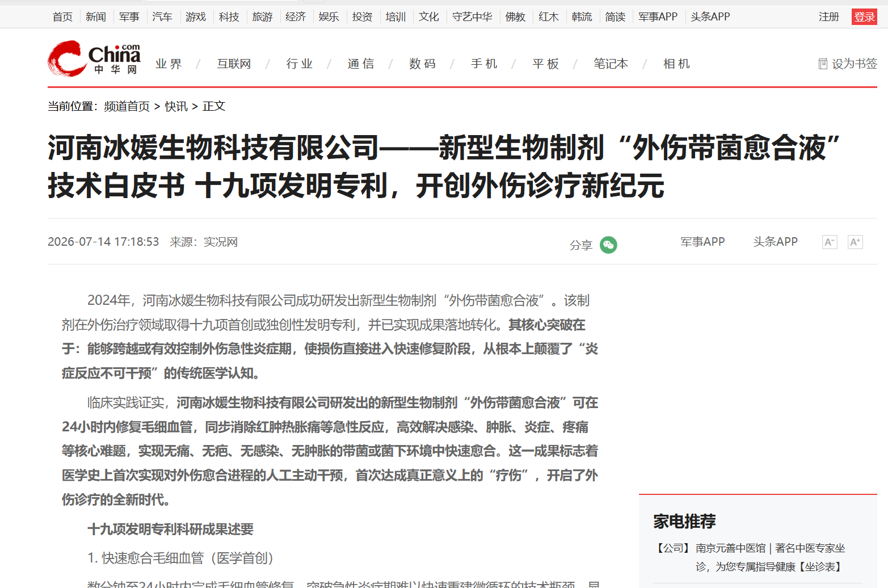Click the red 登录 login button
The width and height of the screenshot is (888, 588).
point(865,17)
